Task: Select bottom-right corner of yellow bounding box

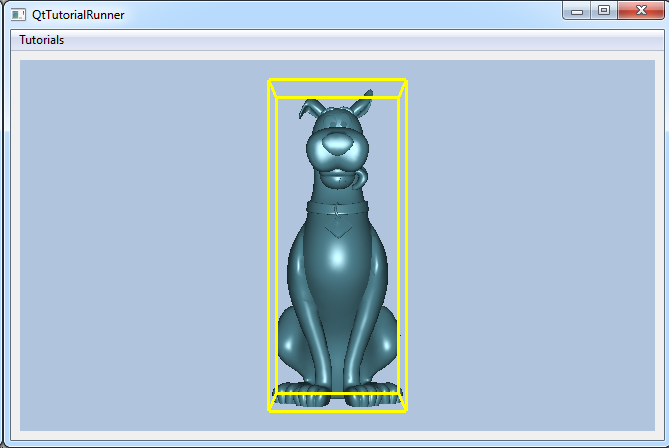Action: pyautogui.click(x=405, y=409)
